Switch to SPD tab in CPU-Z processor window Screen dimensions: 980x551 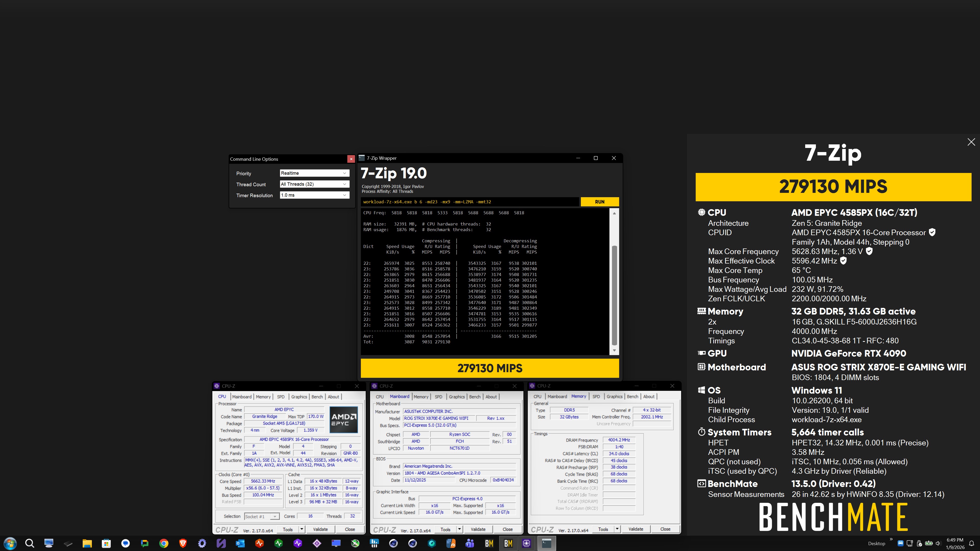point(281,397)
